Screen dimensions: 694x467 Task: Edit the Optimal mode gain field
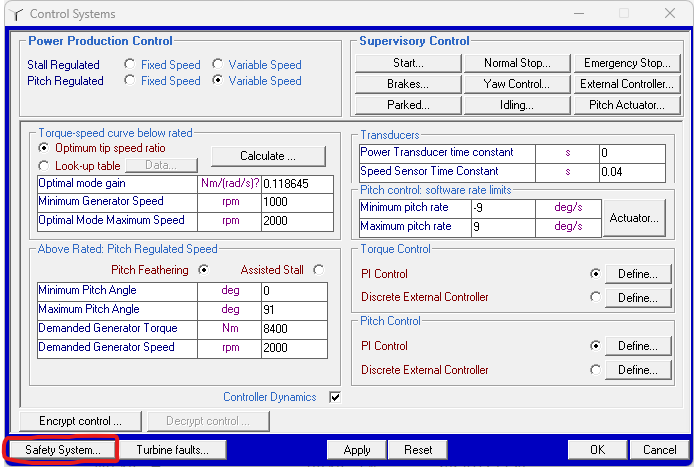294,185
